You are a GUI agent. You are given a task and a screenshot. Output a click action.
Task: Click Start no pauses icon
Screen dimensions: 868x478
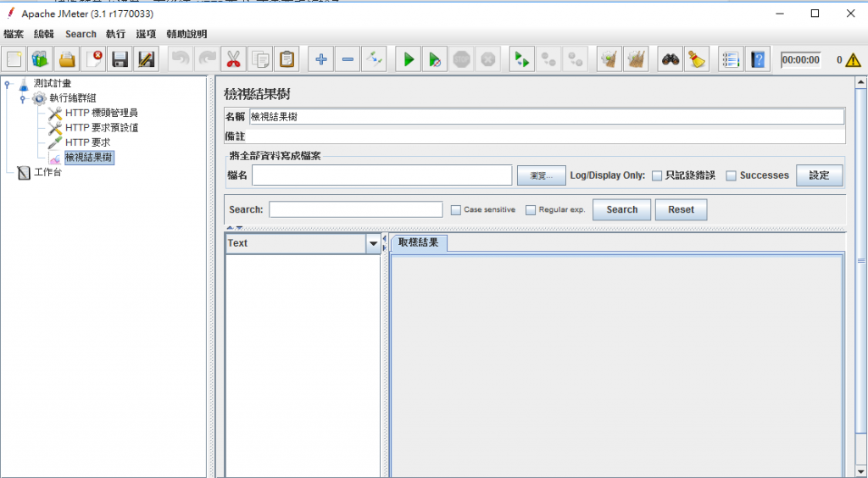(435, 59)
